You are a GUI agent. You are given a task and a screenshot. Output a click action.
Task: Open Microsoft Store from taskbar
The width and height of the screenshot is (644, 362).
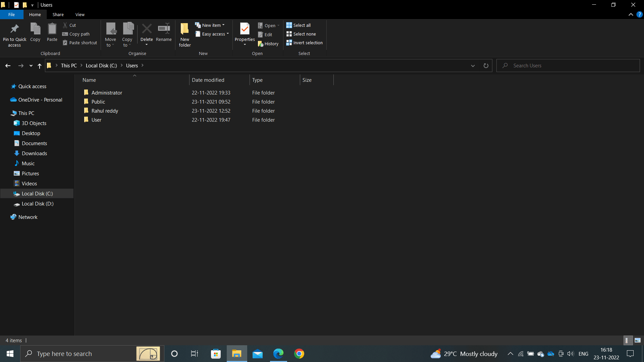tap(216, 354)
